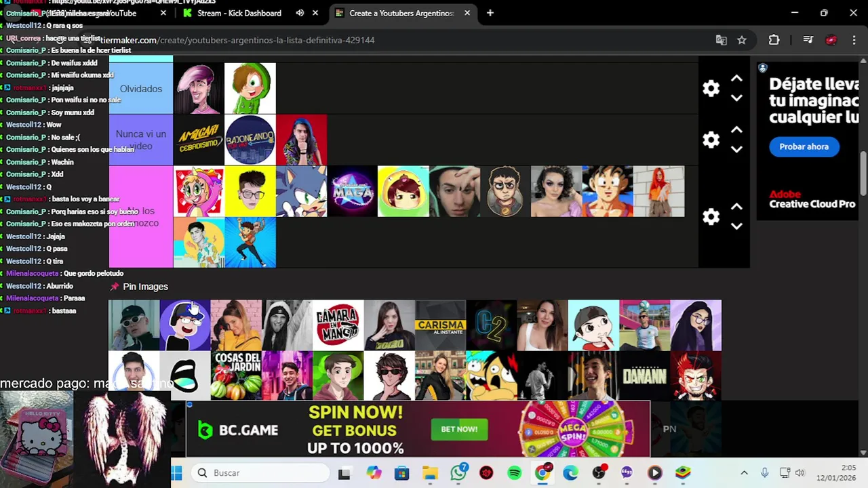Select the Create a Youtubers Argentinos tab
The height and width of the screenshot is (488, 868).
401,13
